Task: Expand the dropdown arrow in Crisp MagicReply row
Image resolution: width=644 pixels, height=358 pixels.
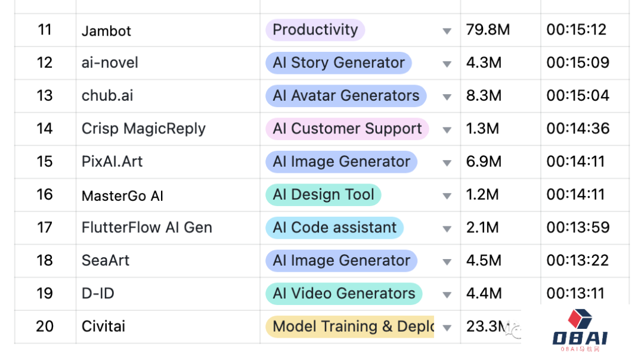Action: pos(447,130)
